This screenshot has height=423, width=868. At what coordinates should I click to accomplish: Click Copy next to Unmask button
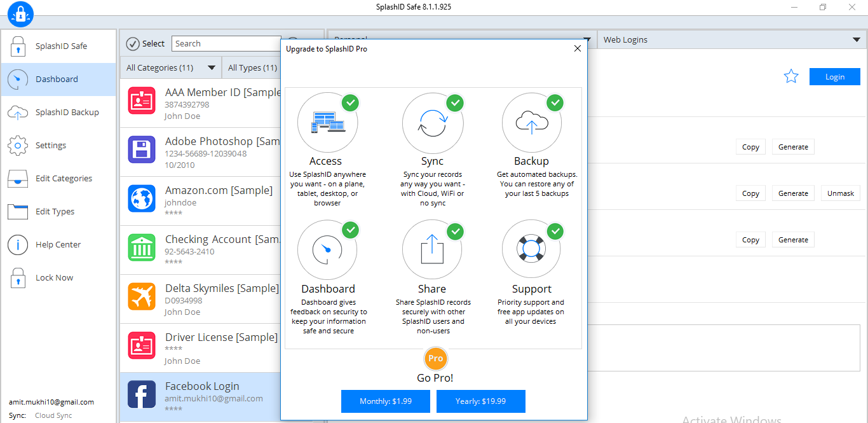click(x=750, y=193)
